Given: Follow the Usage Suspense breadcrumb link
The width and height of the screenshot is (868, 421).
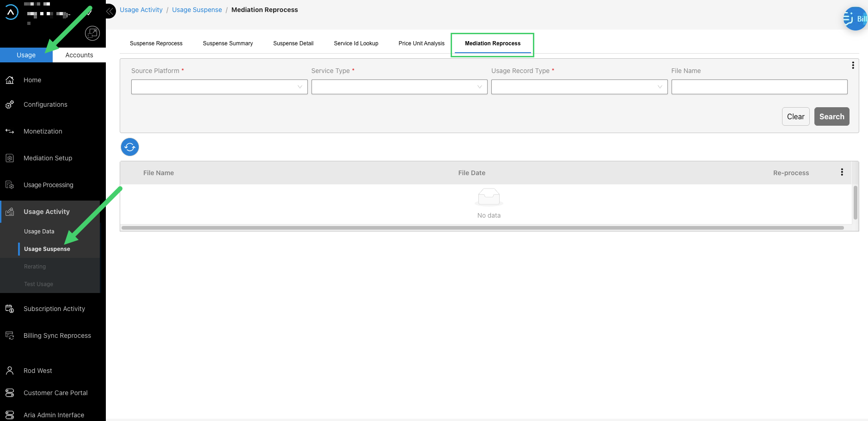Looking at the screenshot, I should (197, 10).
